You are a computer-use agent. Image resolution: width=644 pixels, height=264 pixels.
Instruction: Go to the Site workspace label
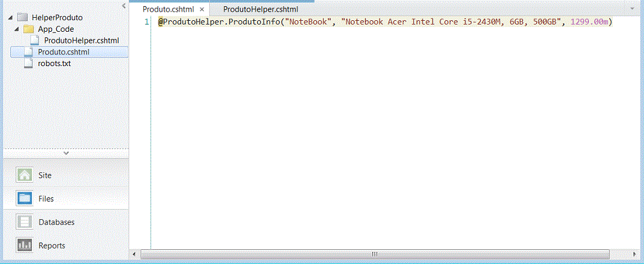click(x=45, y=175)
